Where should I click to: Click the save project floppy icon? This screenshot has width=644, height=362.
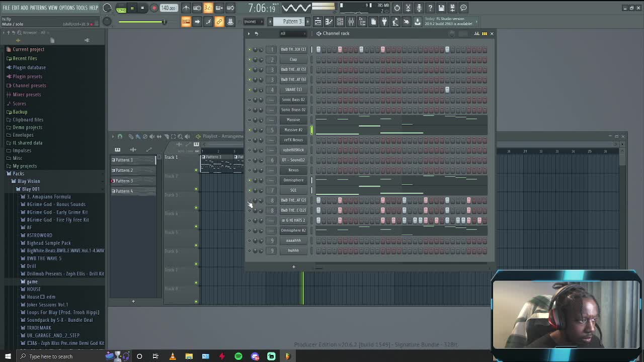(441, 8)
